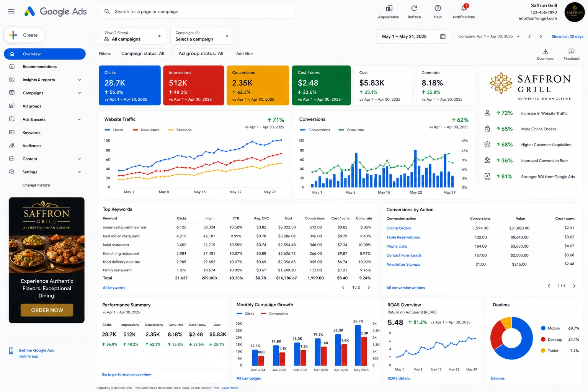This screenshot has height=392, width=588.
Task: Open the Online Orders conversion action
Action: point(399,228)
